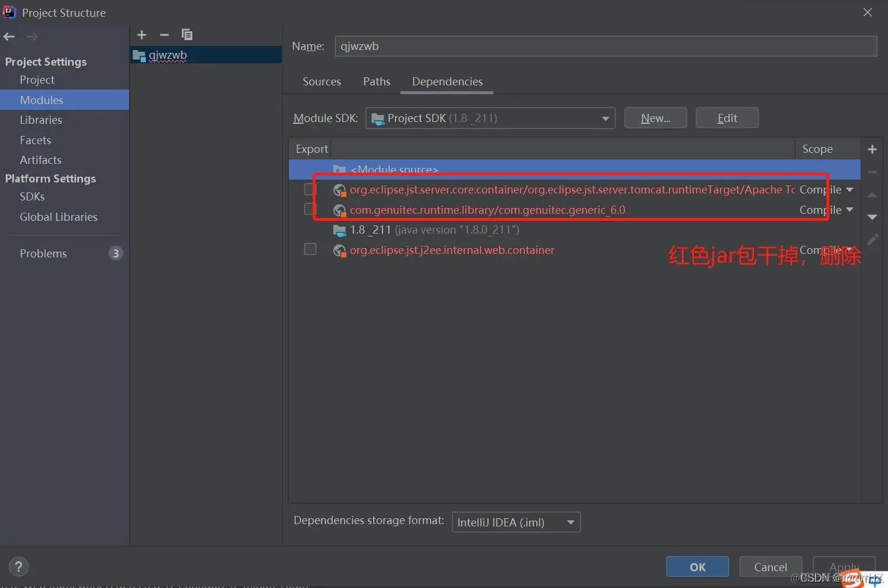Open Libraries in the sidebar
888x588 pixels.
[x=41, y=120]
